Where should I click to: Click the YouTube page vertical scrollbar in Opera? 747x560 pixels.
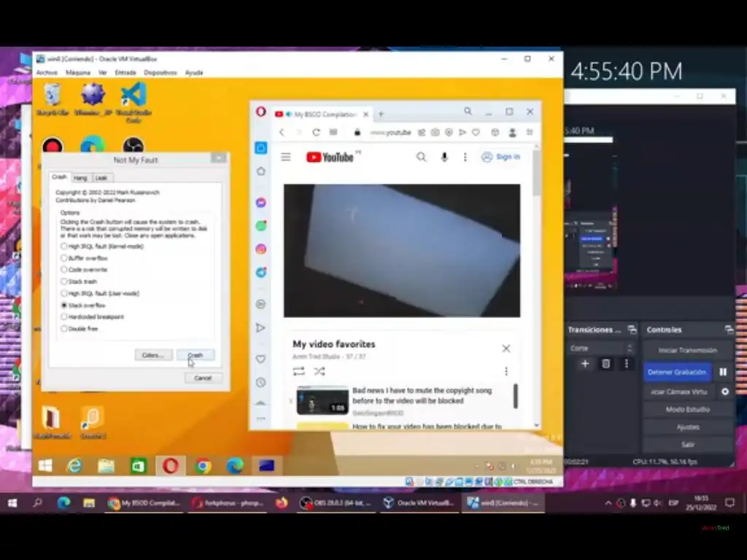[536, 172]
